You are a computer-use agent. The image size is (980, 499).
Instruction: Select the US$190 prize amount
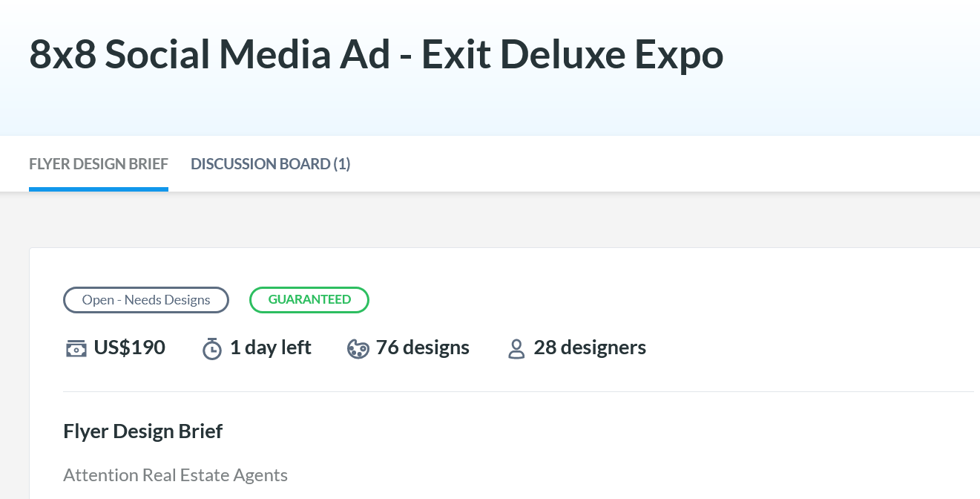pos(129,348)
